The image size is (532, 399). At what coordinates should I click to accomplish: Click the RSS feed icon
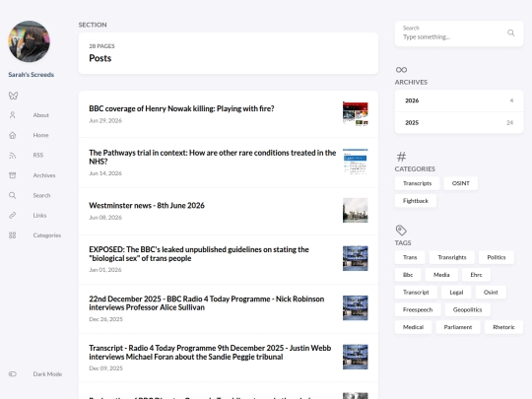tap(13, 155)
